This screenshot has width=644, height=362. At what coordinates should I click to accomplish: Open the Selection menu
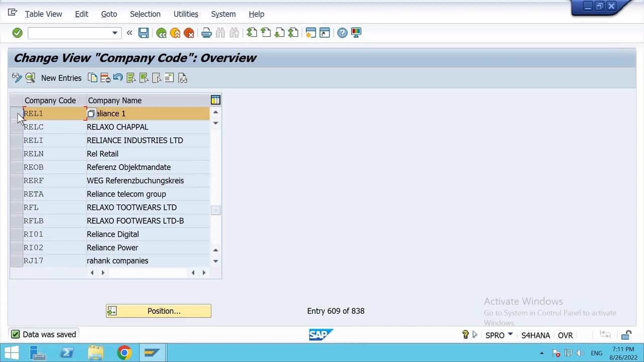145,14
